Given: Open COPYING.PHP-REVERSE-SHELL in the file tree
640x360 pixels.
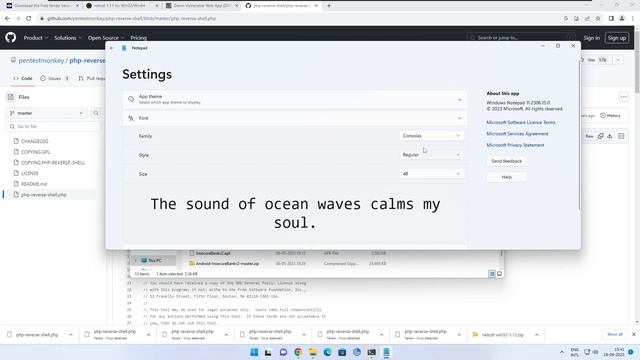Looking at the screenshot, I should point(53,162).
